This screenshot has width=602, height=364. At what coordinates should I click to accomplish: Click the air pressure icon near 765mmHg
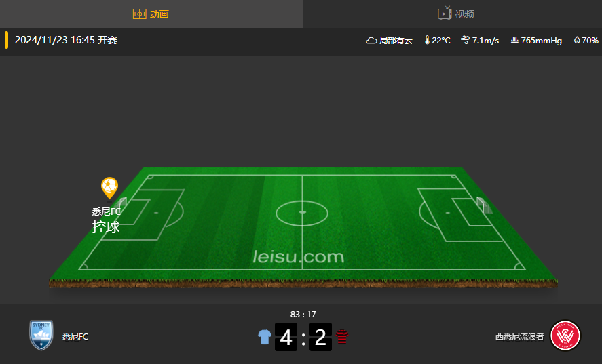click(514, 40)
